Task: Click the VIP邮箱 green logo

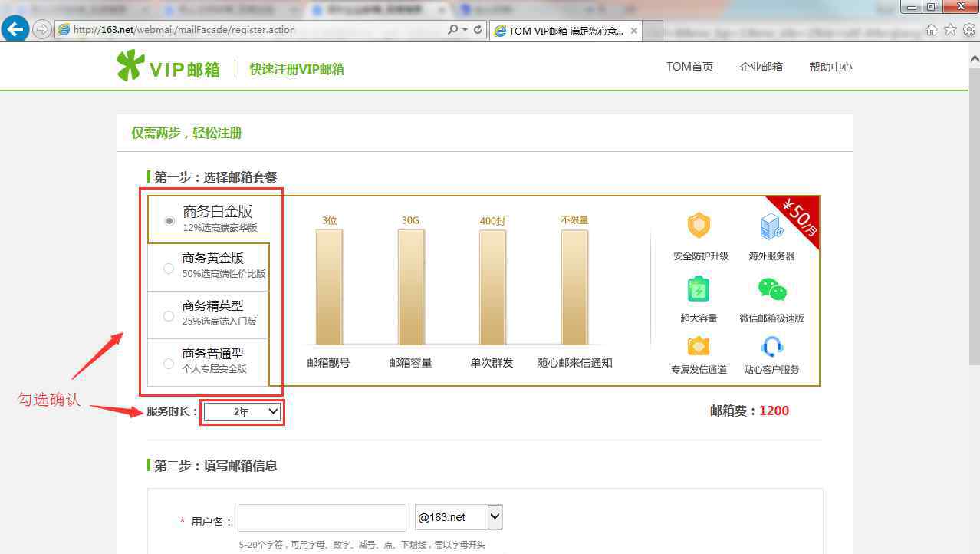Action: point(168,67)
